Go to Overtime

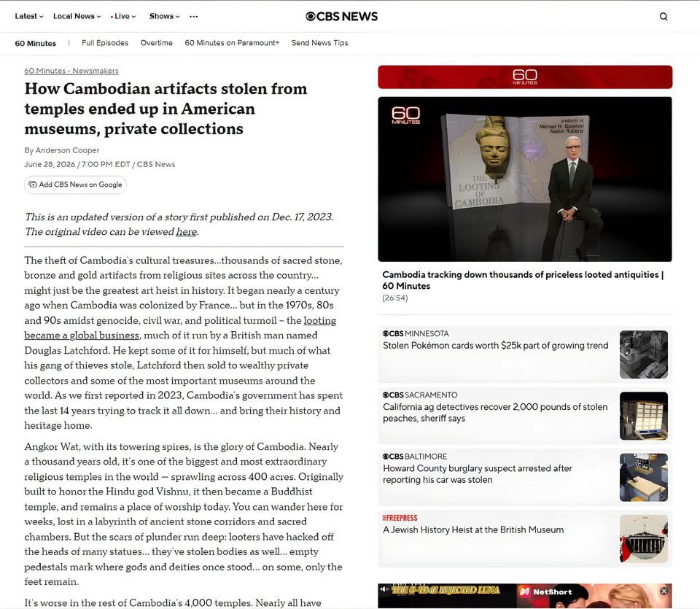156,43
